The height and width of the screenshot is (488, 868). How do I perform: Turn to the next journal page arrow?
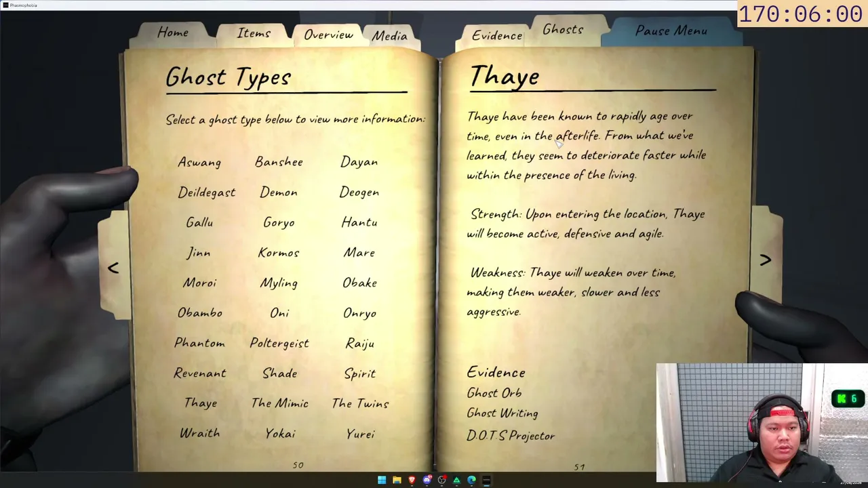pyautogui.click(x=765, y=260)
